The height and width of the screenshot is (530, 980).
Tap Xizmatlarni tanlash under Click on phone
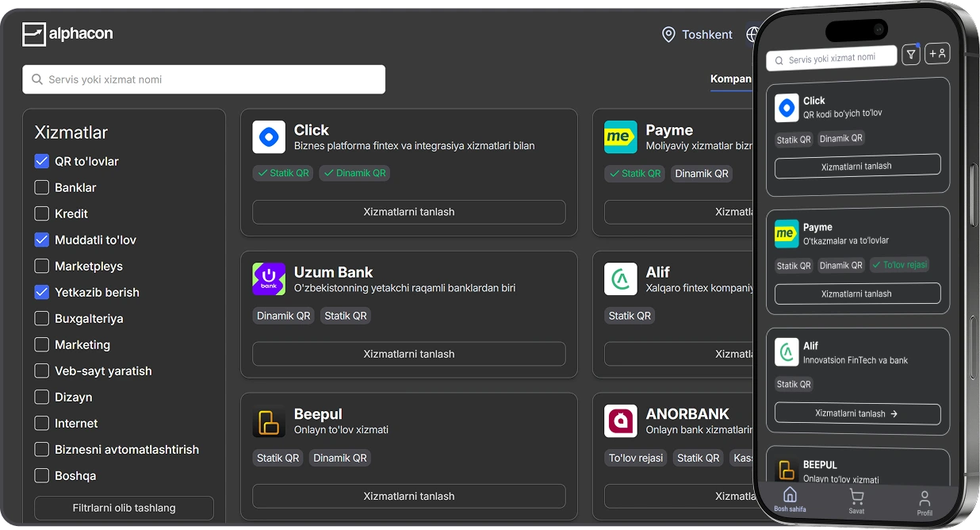click(x=857, y=166)
